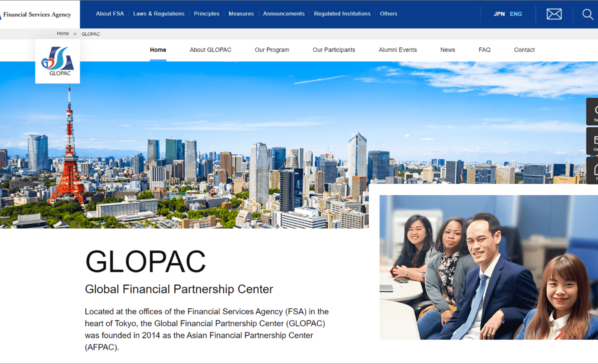Go to About GLOPAC page
Screen dimensions: 598x364
[x=210, y=50]
